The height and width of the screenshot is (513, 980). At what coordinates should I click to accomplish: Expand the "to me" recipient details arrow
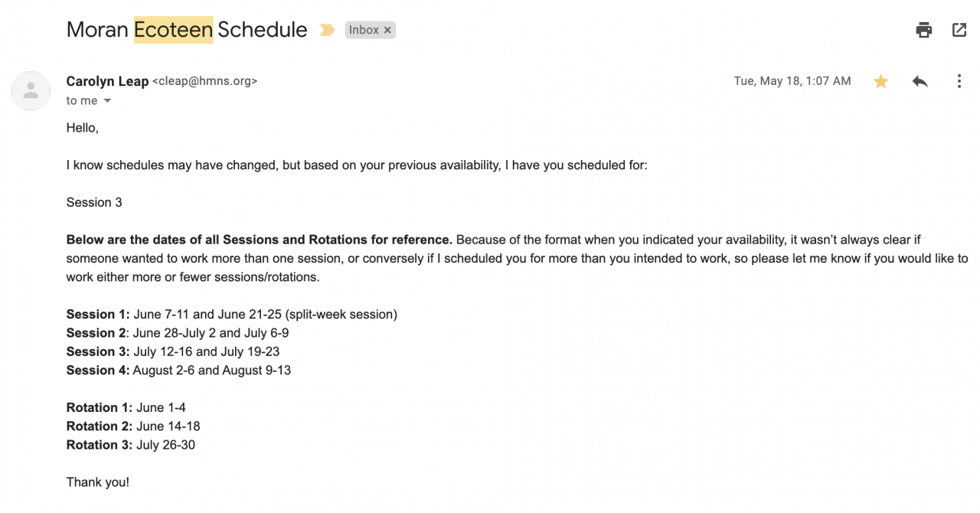click(107, 101)
